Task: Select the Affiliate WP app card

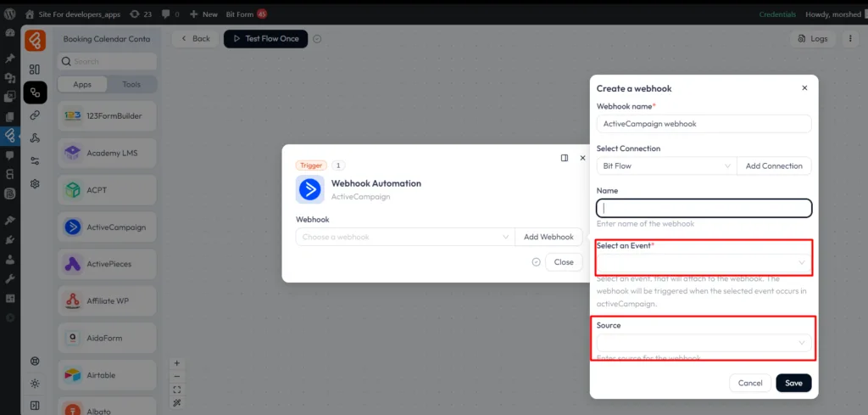Action: click(x=107, y=301)
